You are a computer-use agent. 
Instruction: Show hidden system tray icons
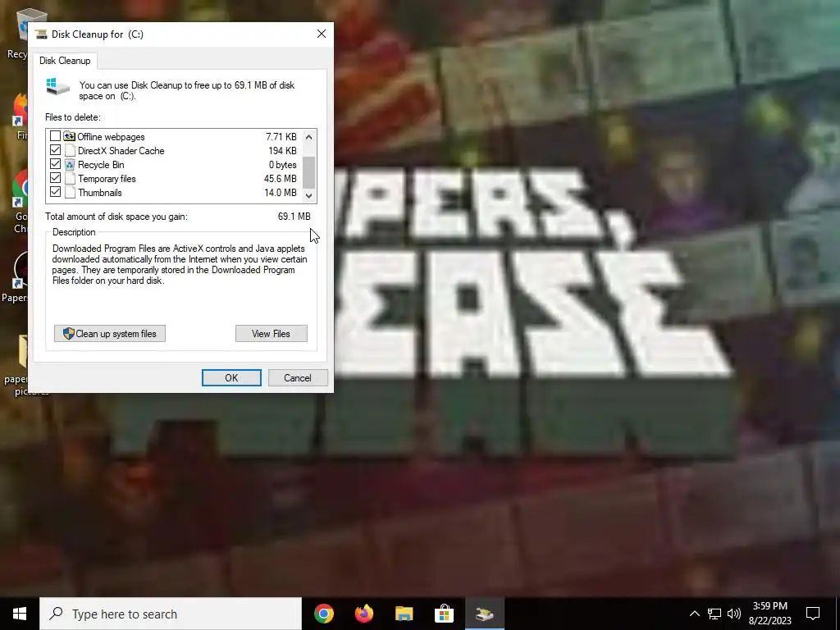pyautogui.click(x=694, y=614)
